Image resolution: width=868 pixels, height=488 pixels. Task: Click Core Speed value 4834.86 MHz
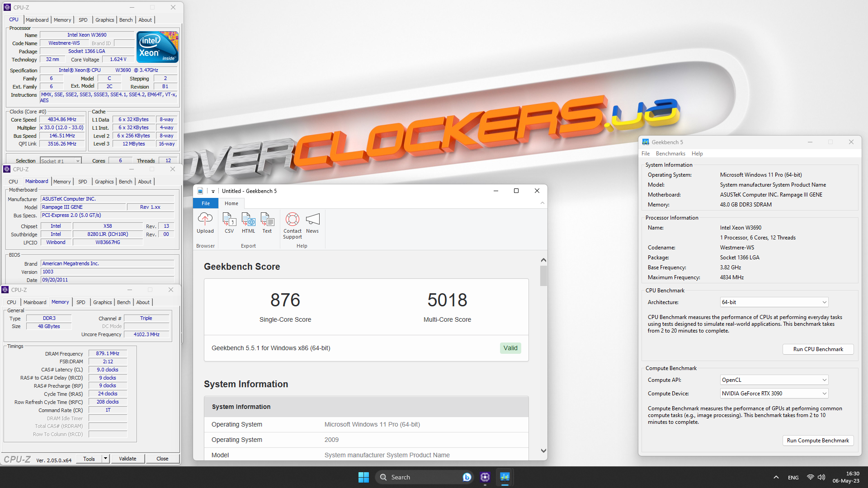62,120
